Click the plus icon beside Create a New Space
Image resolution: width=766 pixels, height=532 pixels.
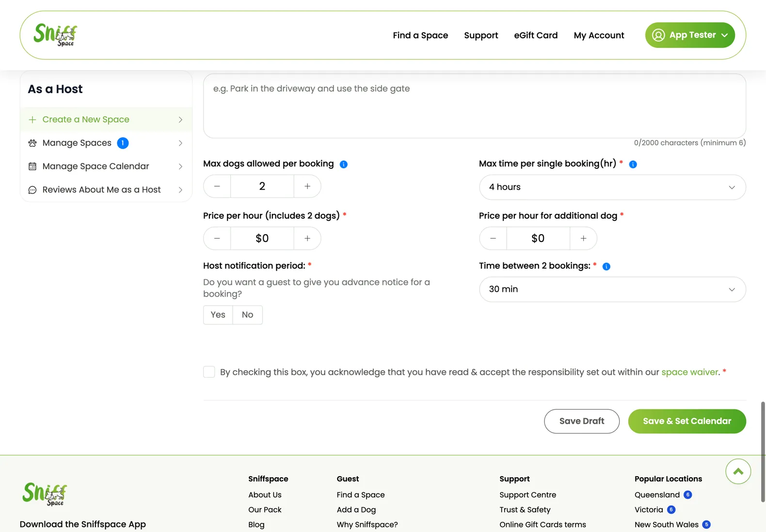pyautogui.click(x=32, y=119)
